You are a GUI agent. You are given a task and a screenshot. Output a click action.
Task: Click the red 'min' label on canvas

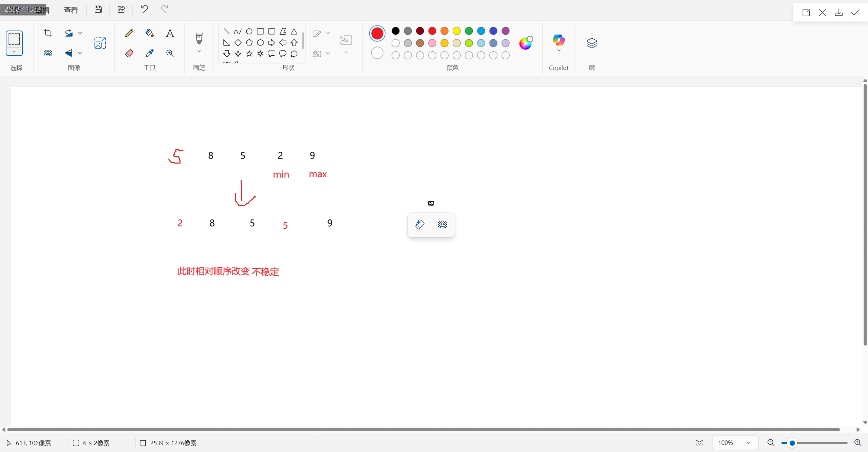pyautogui.click(x=281, y=174)
